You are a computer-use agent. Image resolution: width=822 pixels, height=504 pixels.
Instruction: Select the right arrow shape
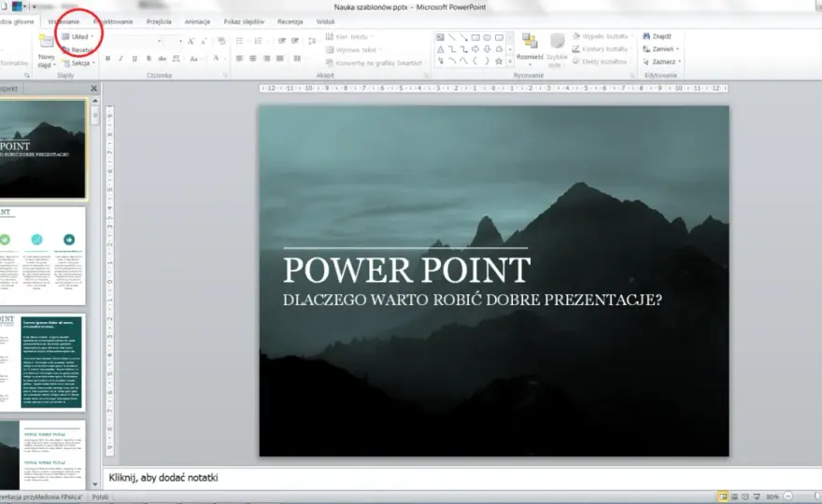475,49
